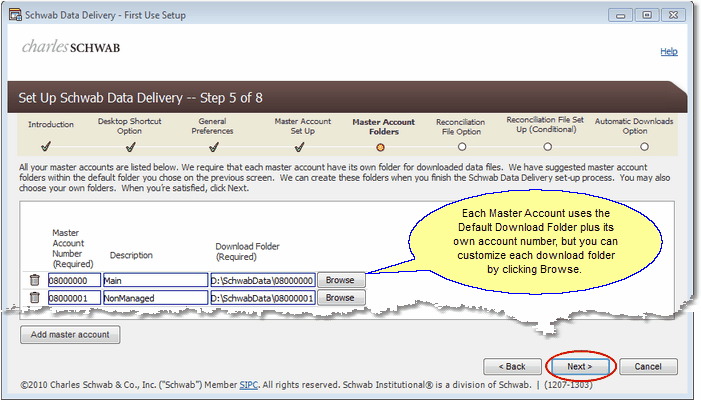Edit download folder D:\SchwabData\08000001 field
The width and height of the screenshot is (701, 400).
coord(263,298)
